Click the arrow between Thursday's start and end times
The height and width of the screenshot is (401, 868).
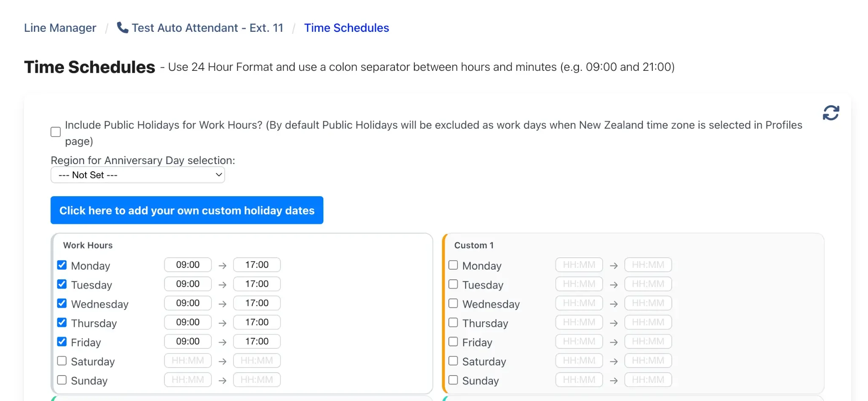223,322
